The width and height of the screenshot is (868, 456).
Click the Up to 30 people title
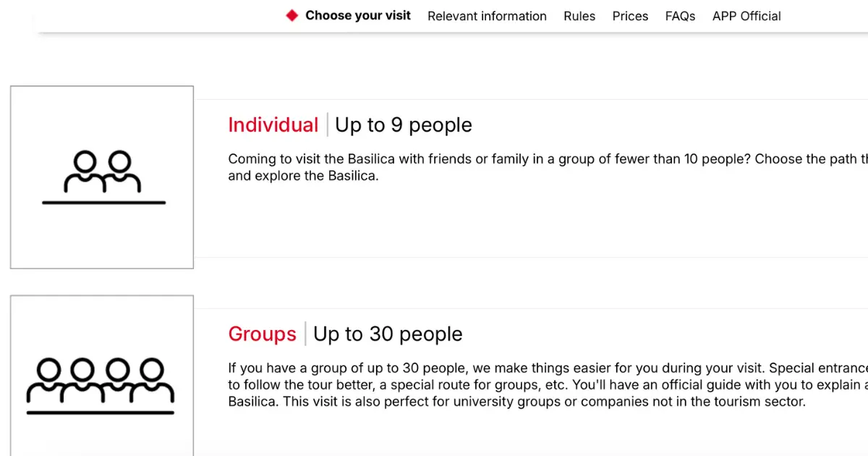tap(388, 334)
